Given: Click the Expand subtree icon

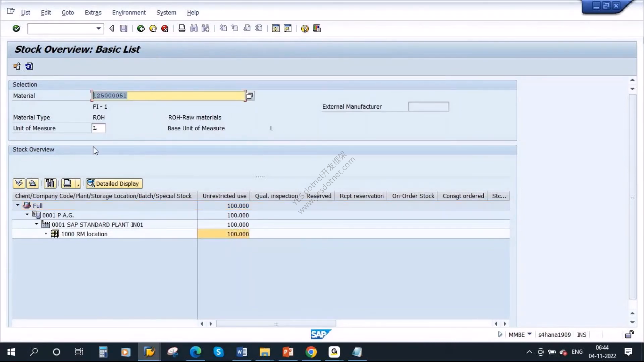Looking at the screenshot, I should tap(19, 183).
